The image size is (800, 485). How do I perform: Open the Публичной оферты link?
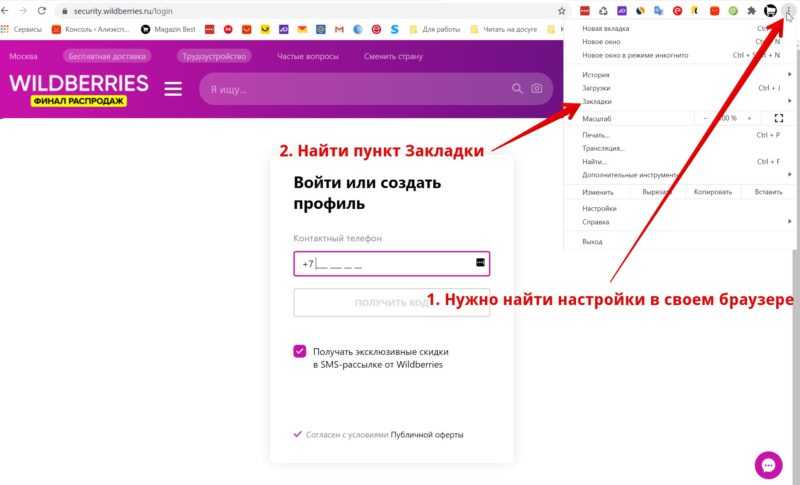(x=427, y=435)
